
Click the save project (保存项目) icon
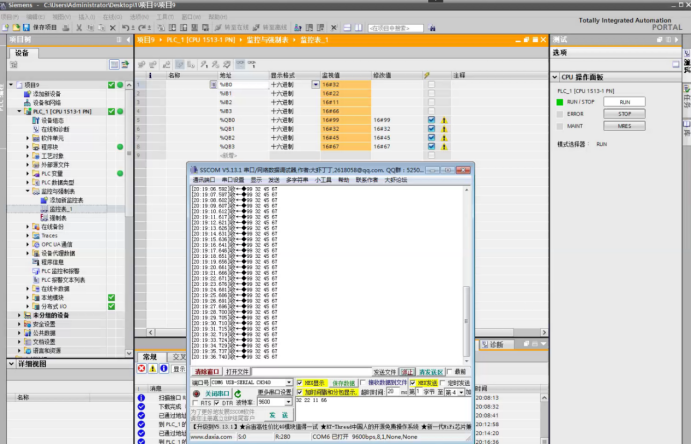26,27
